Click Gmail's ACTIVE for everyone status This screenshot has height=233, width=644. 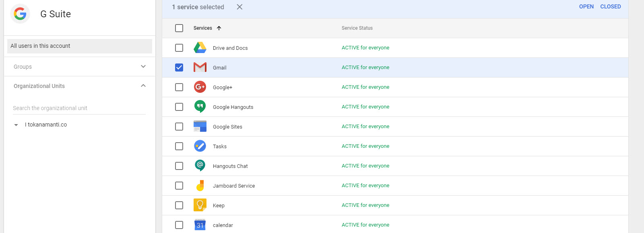(x=365, y=67)
